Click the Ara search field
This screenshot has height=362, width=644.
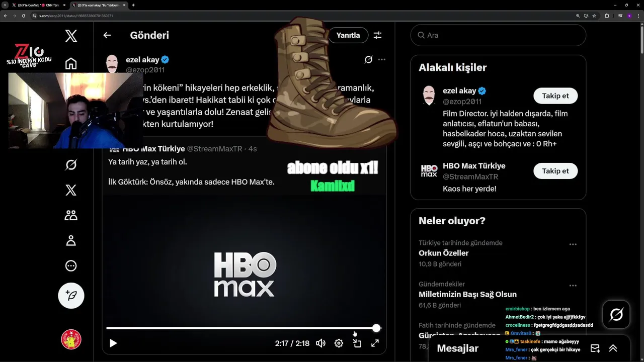498,35
